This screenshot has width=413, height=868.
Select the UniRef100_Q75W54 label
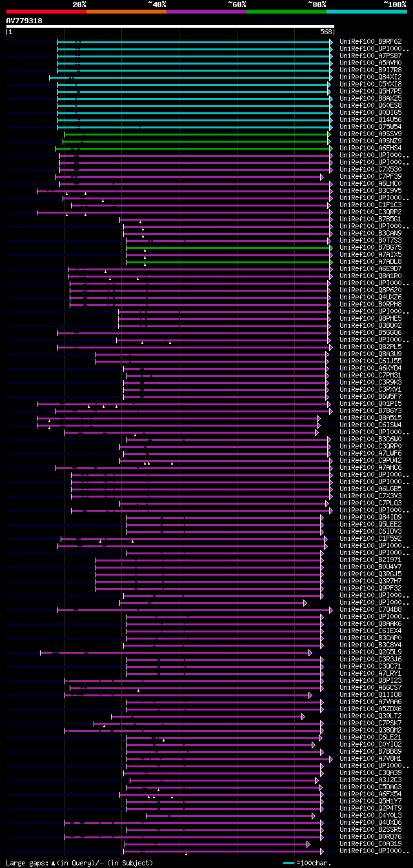pos(370,127)
